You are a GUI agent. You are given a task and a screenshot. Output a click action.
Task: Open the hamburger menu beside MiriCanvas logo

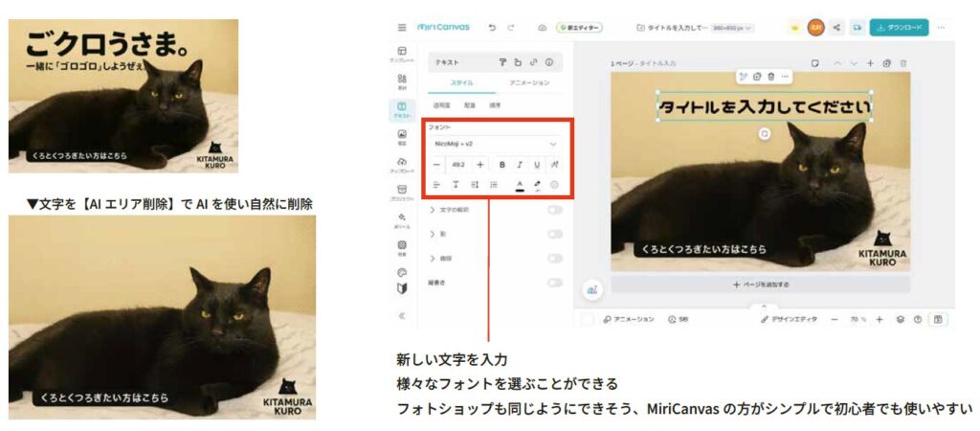402,28
